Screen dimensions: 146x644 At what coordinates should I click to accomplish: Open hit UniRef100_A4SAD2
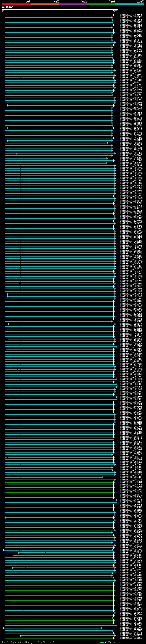tap(131, 138)
